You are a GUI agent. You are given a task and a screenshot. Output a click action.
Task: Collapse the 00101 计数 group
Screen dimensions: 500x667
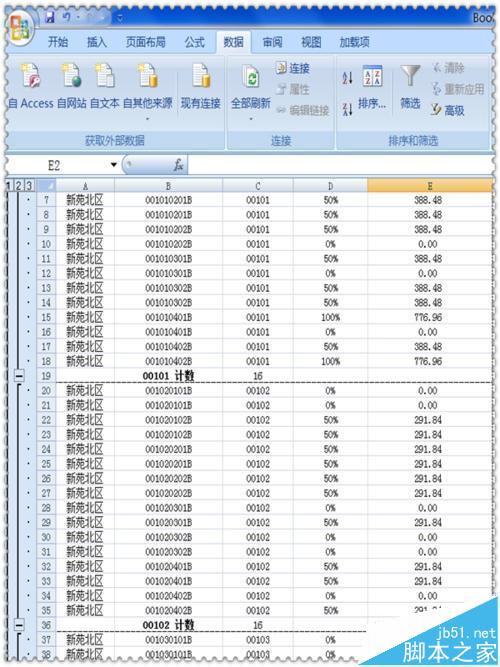click(x=19, y=376)
